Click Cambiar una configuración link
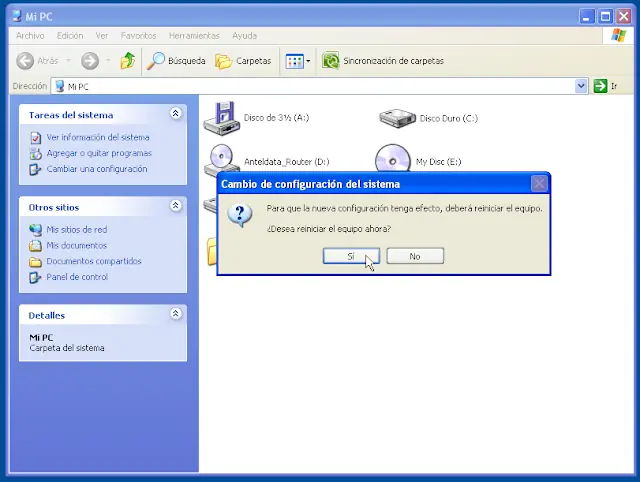 97,169
